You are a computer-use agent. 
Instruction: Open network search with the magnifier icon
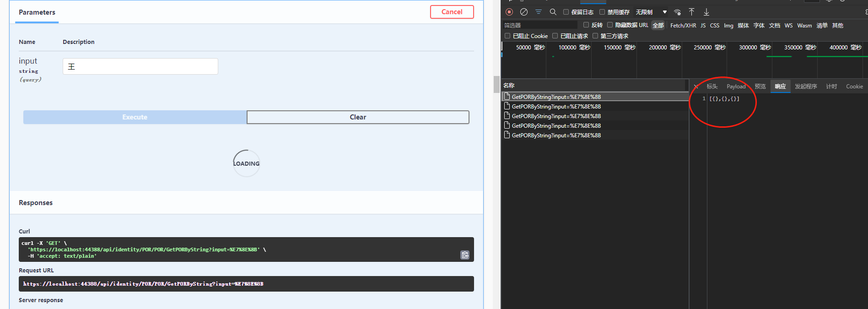tap(553, 12)
